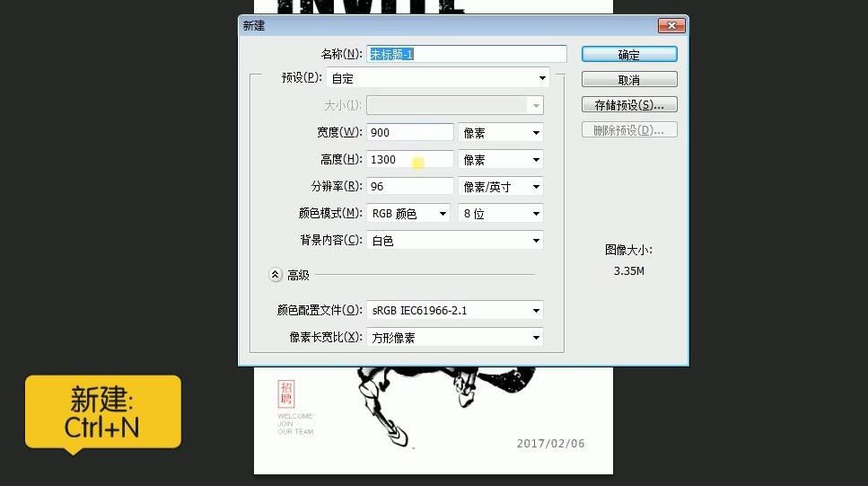Open the 存储预设 save preset dialog

click(628, 105)
